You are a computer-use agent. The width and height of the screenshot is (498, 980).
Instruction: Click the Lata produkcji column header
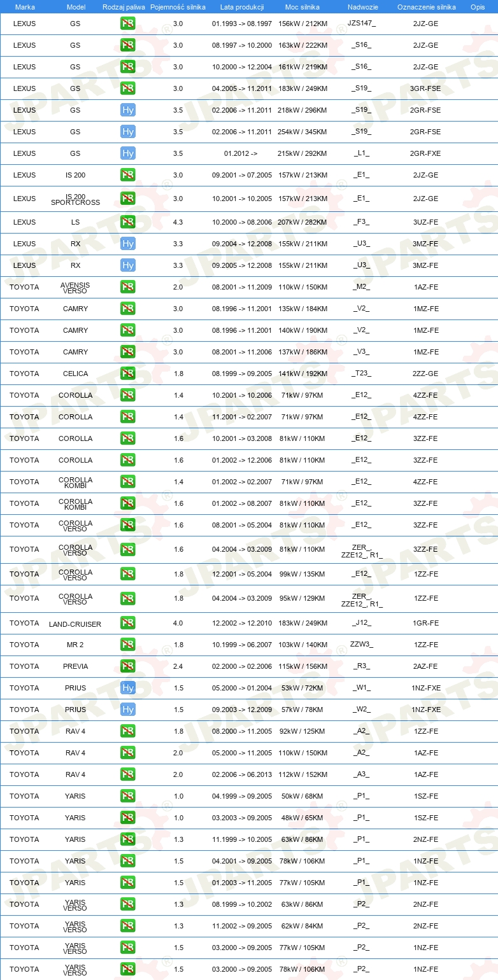[242, 7]
